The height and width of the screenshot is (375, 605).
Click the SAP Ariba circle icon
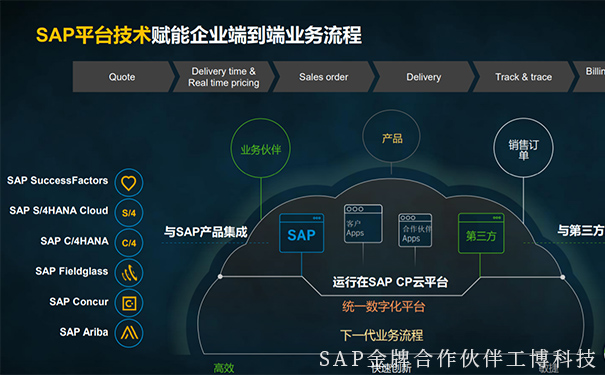(x=129, y=333)
